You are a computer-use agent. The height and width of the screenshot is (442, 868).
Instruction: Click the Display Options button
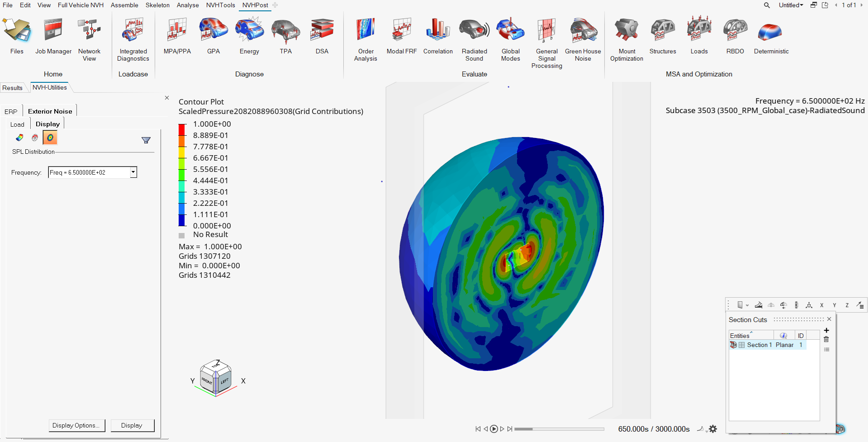tap(76, 425)
